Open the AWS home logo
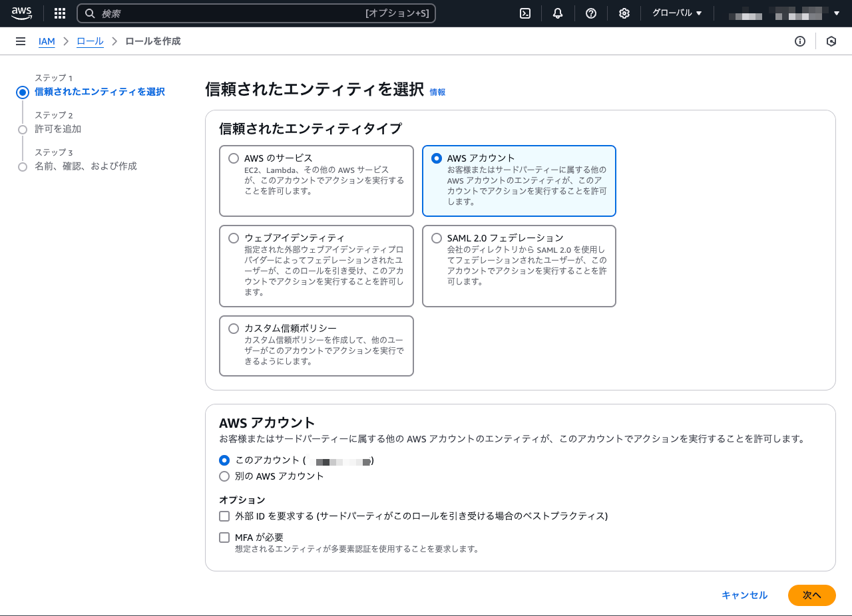Screen dimensions: 852x616 (21, 13)
